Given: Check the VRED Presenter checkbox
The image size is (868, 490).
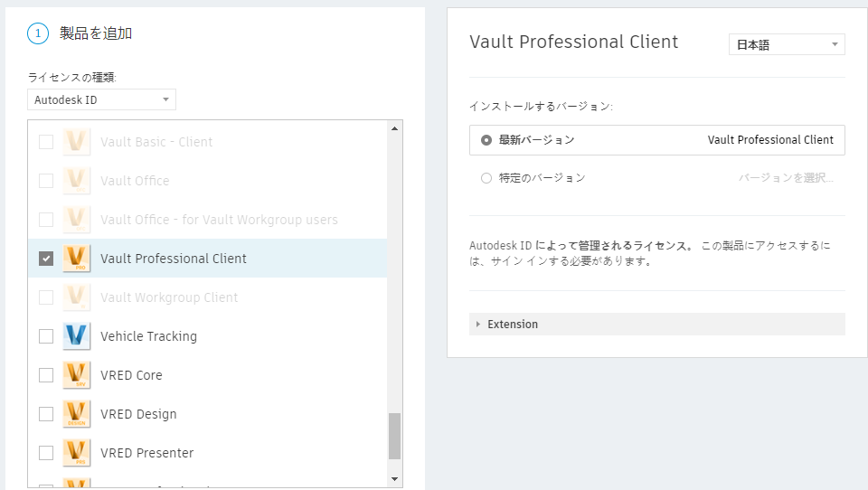Looking at the screenshot, I should pos(46,453).
